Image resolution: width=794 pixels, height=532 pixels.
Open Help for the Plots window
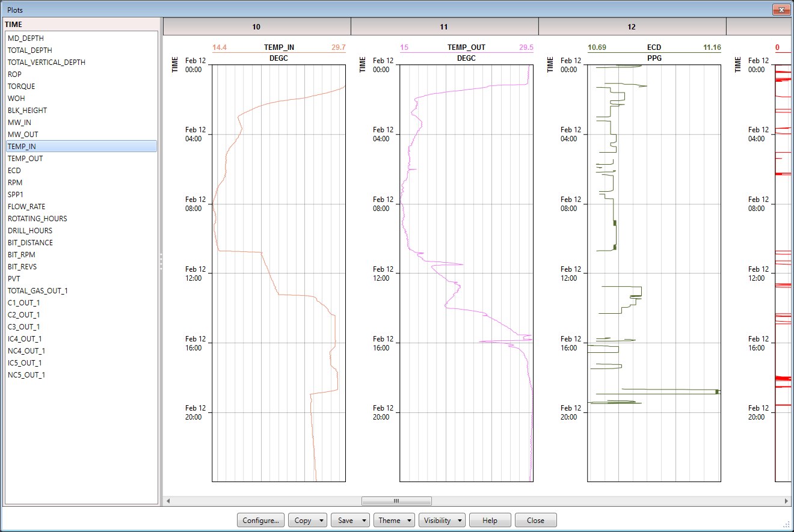[x=490, y=520]
